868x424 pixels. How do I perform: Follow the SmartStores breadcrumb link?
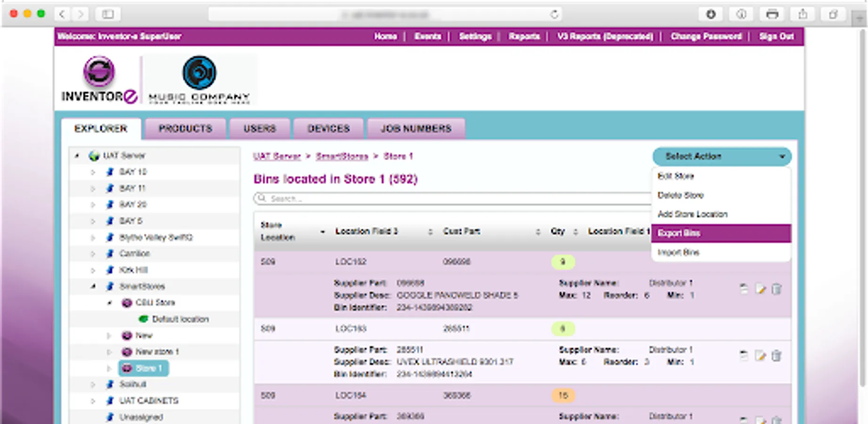[342, 156]
